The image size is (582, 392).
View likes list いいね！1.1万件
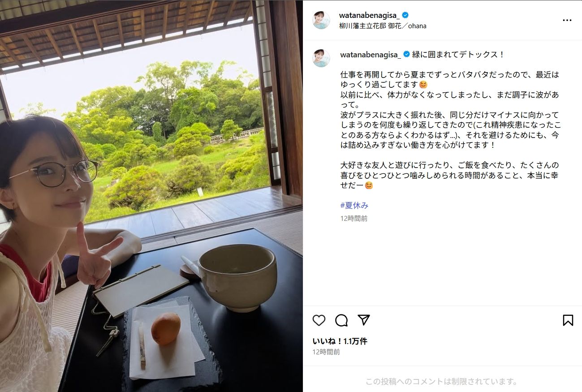point(340,341)
